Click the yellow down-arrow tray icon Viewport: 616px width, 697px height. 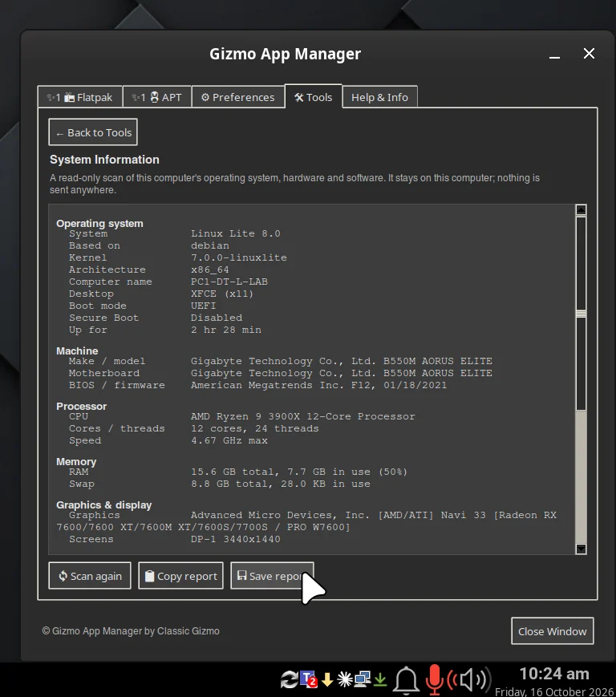[327, 679]
